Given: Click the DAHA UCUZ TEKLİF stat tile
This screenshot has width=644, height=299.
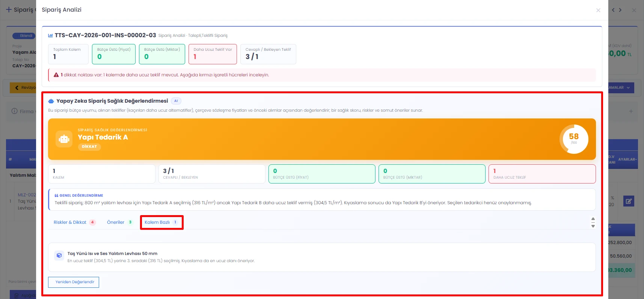Looking at the screenshot, I should pos(542,174).
